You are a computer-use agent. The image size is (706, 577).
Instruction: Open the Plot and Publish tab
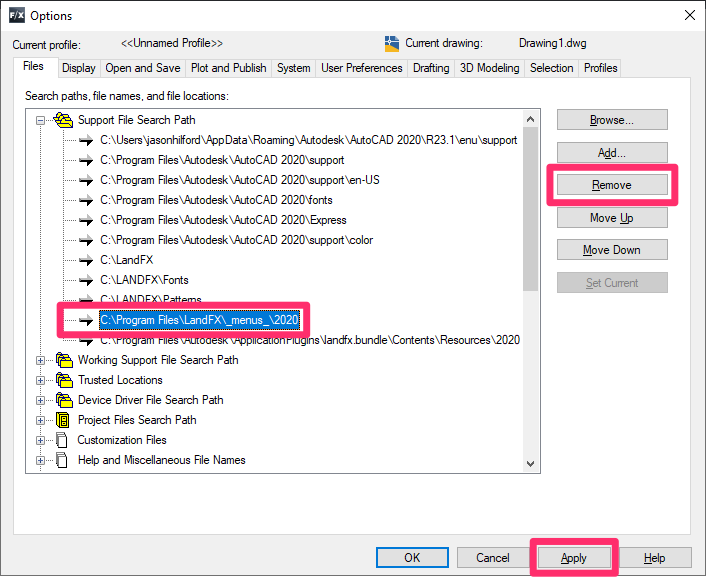point(228,68)
